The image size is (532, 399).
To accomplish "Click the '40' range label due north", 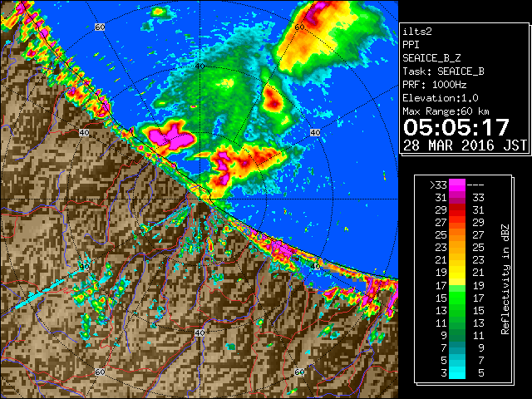I will pos(199,66).
